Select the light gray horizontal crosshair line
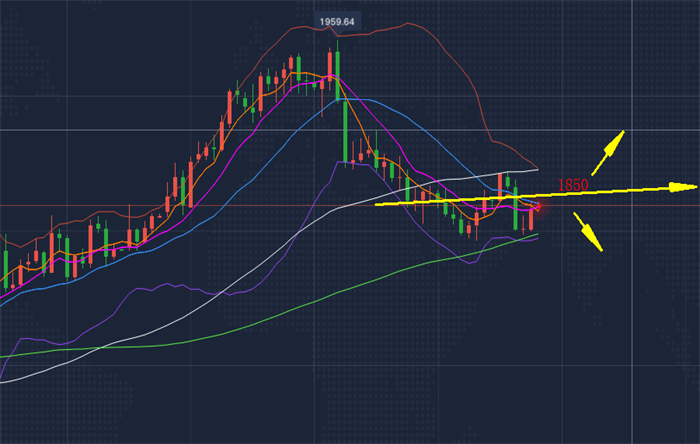700x444 pixels. point(350,130)
